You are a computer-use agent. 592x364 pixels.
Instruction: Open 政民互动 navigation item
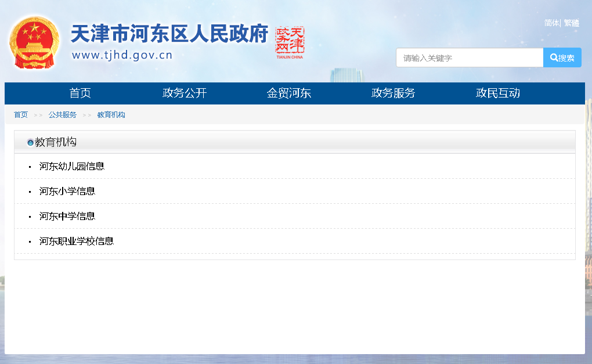point(498,93)
